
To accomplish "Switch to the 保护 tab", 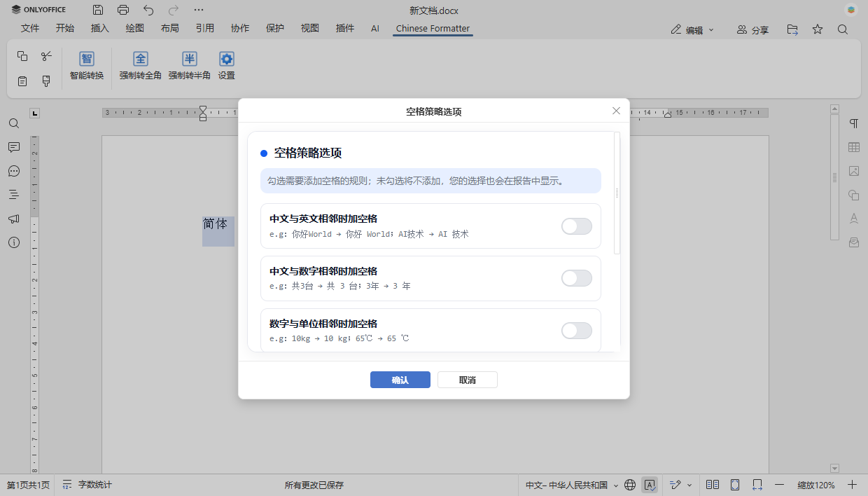I will [x=275, y=29].
